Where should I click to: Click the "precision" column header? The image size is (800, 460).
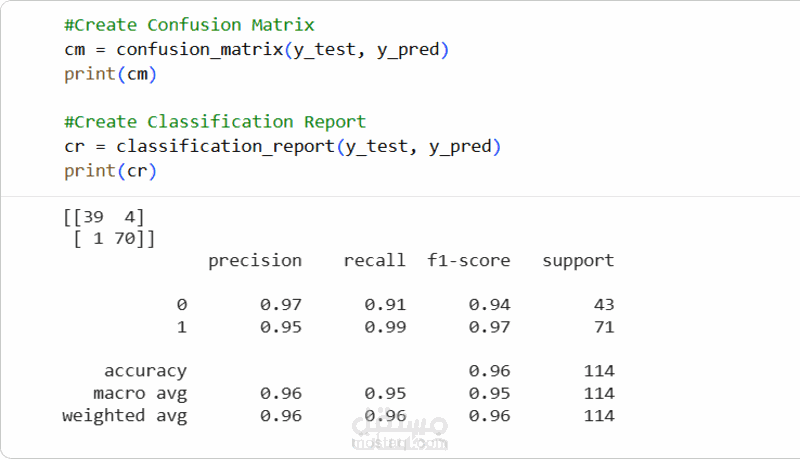(x=254, y=261)
